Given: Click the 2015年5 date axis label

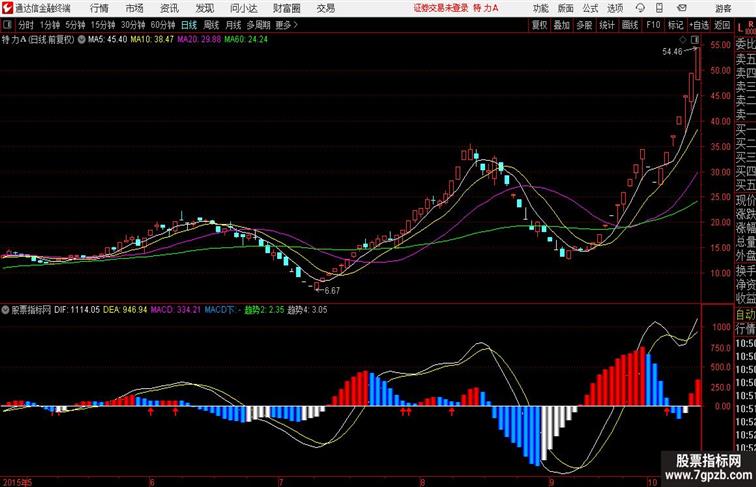Looking at the screenshot, I should coord(17,482).
